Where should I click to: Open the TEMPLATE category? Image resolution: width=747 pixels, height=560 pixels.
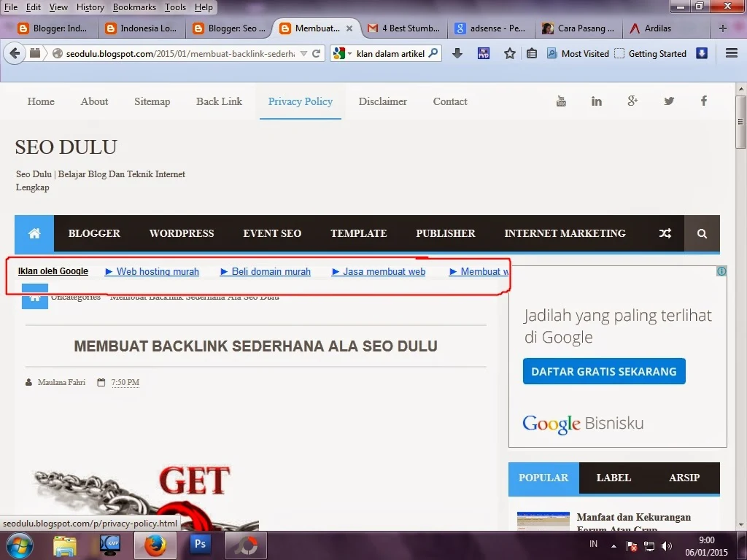coord(359,233)
